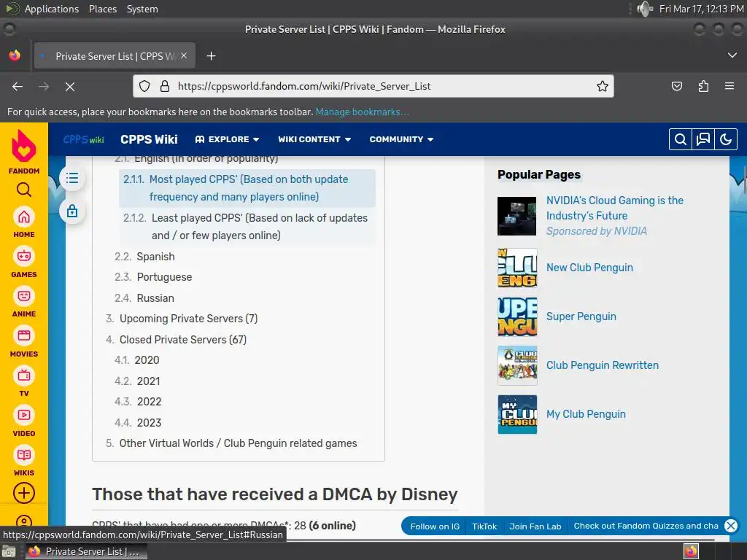Screen dimensions: 747x560
Task: Click the Manage bookmarks link
Action: coord(362,112)
